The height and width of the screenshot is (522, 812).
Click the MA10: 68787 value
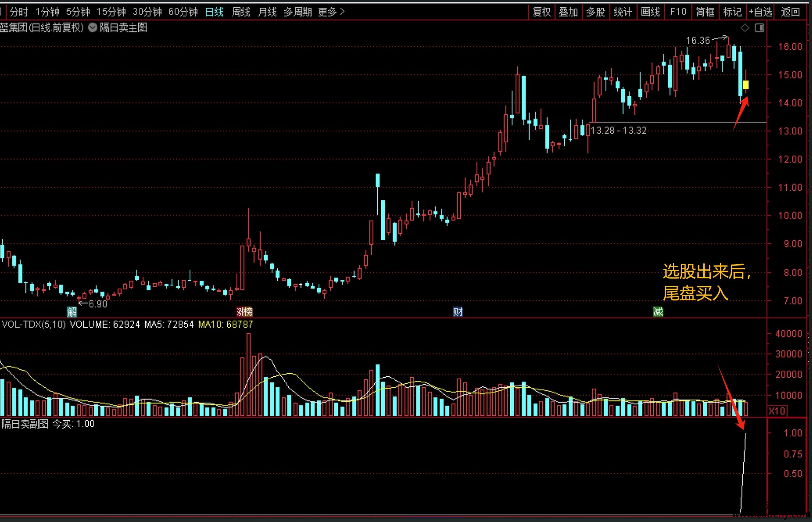(226, 324)
